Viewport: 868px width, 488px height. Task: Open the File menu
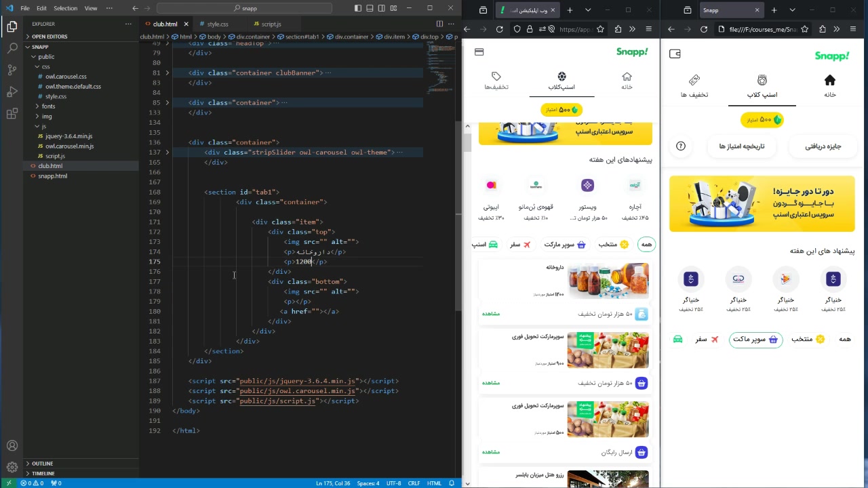click(x=25, y=8)
